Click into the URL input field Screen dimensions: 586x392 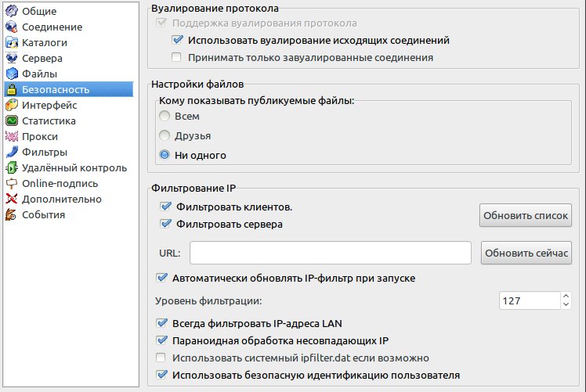(331, 253)
